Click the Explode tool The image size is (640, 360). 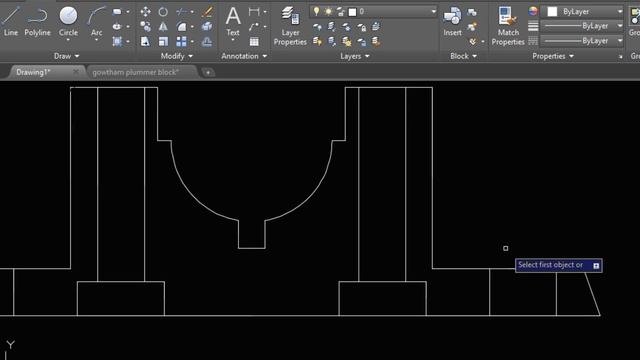207,27
